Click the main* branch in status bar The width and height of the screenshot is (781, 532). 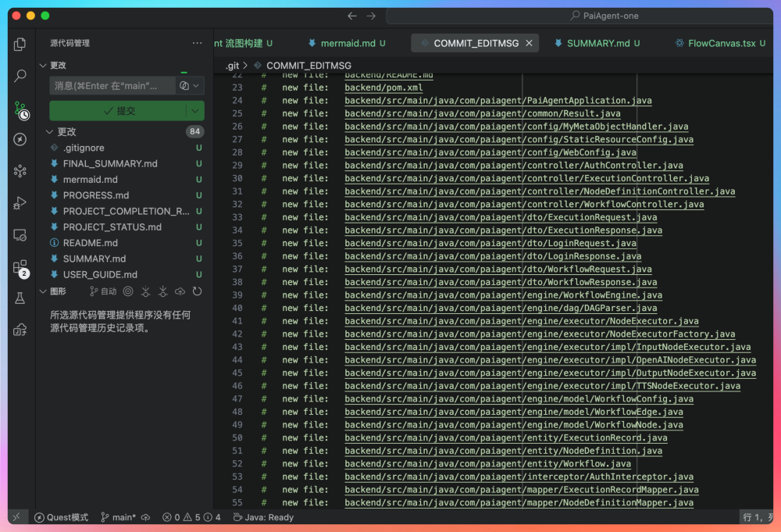(x=118, y=517)
